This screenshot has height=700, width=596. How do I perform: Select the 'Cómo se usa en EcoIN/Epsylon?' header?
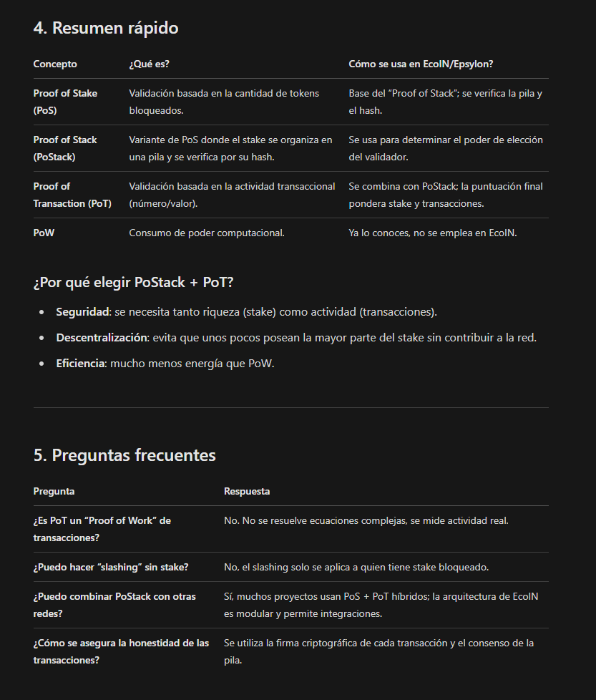tap(421, 64)
